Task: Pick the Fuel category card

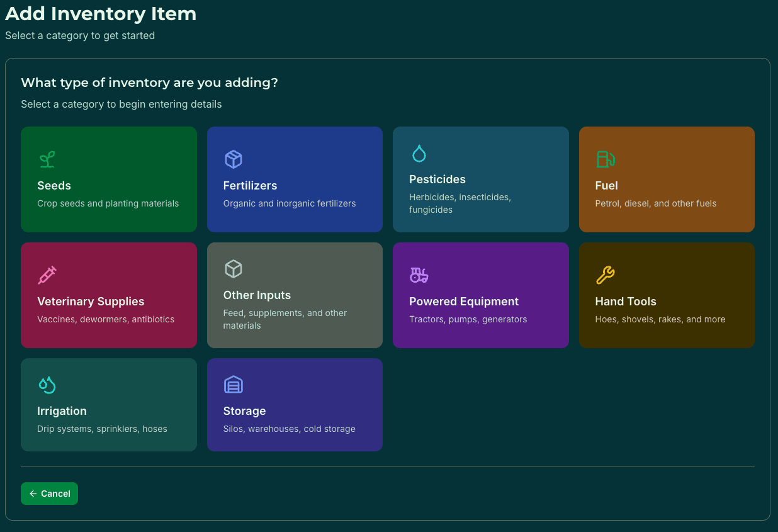Action: coord(667,179)
